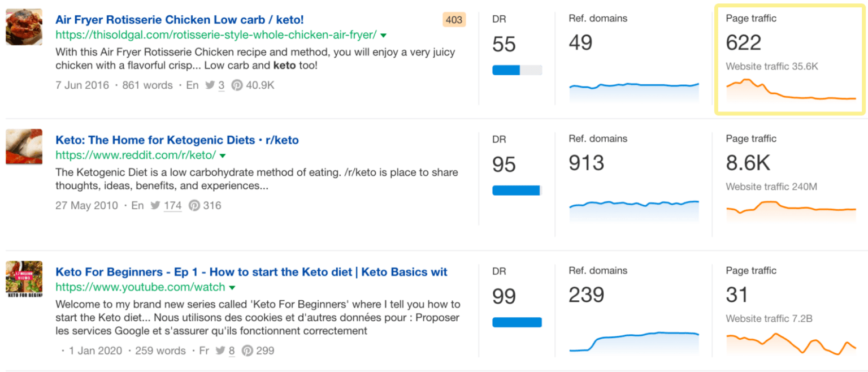The height and width of the screenshot is (372, 868).
Task: Expand the caret next to reddit.com/r/keto URL
Action: 223,154
